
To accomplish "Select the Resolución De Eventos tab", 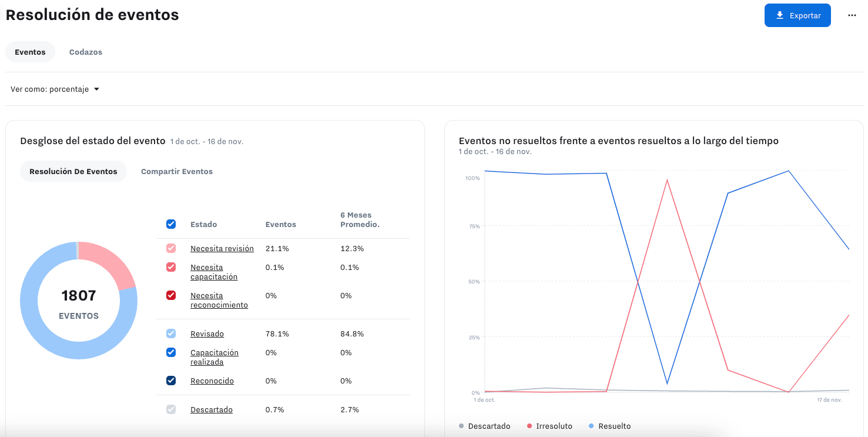I will point(73,171).
